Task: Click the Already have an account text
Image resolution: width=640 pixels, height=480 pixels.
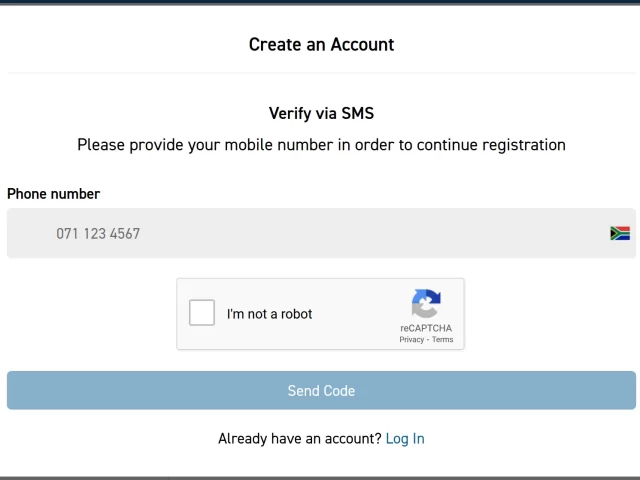Action: coord(300,439)
